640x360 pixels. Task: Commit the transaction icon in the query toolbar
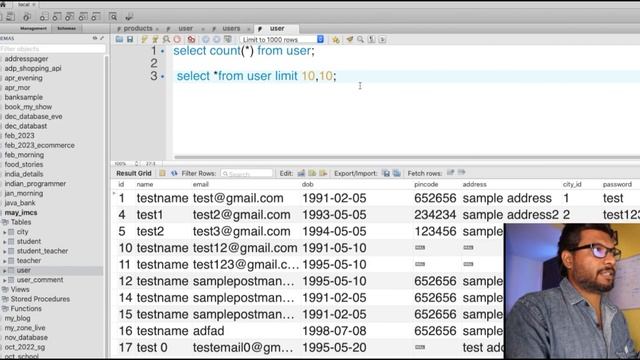coord(206,39)
